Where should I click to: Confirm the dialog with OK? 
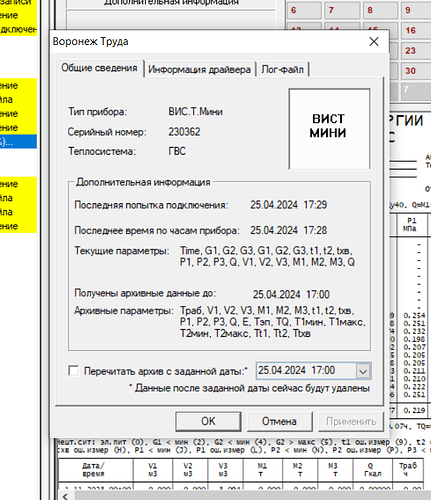pyautogui.click(x=208, y=421)
